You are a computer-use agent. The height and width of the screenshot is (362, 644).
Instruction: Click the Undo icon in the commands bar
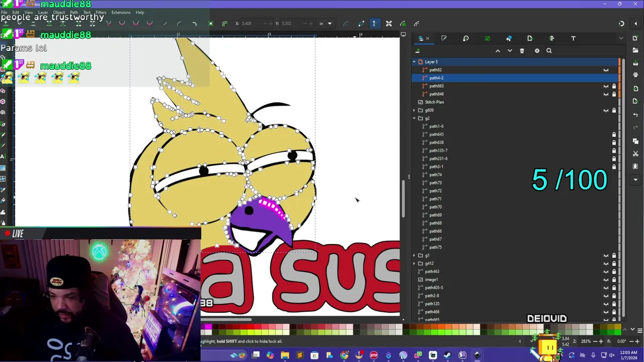click(x=635, y=115)
